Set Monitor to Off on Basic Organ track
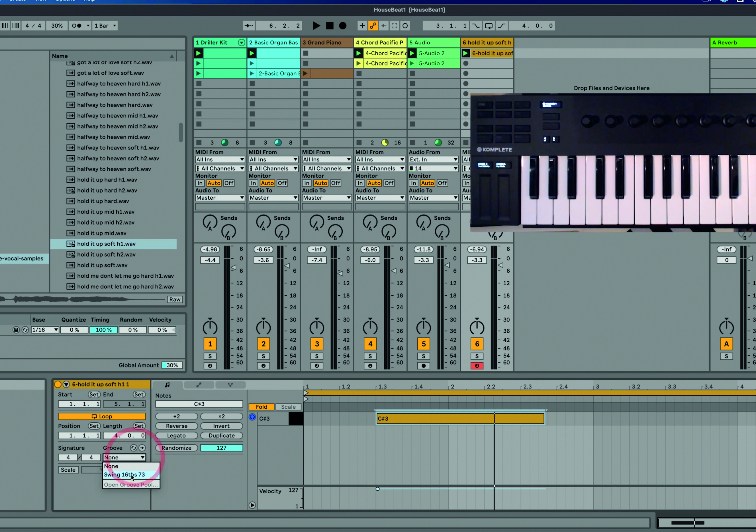The height and width of the screenshot is (532, 756). pos(282,183)
